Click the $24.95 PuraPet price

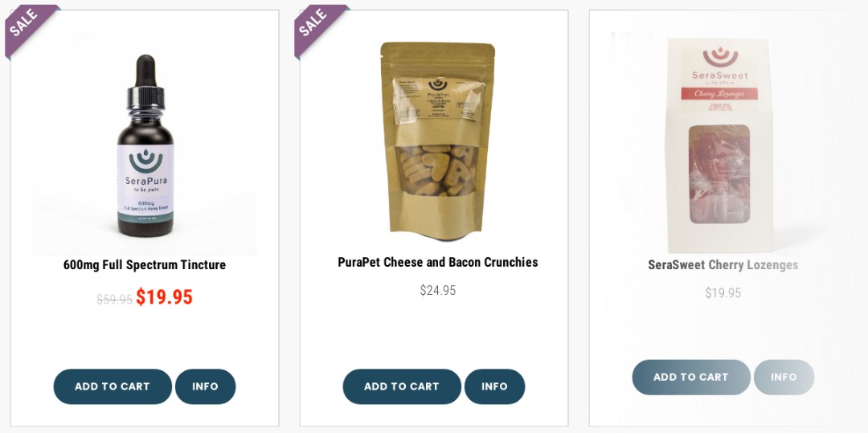[x=438, y=290]
